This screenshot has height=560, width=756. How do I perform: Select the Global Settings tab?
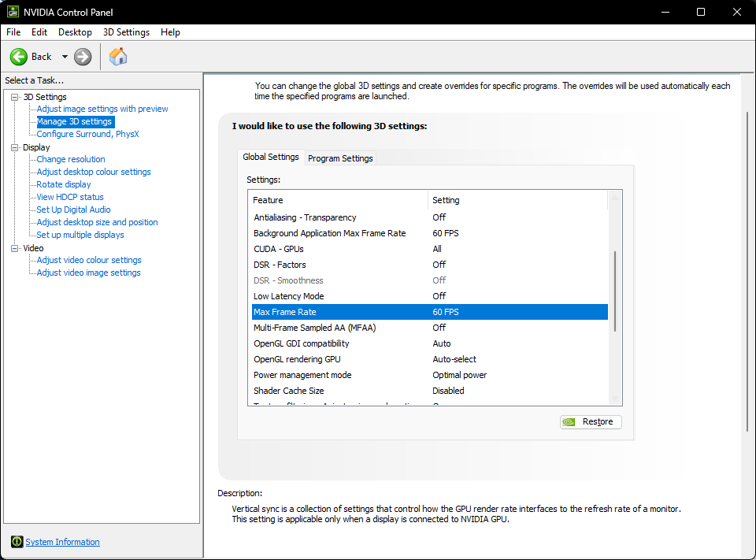point(270,157)
